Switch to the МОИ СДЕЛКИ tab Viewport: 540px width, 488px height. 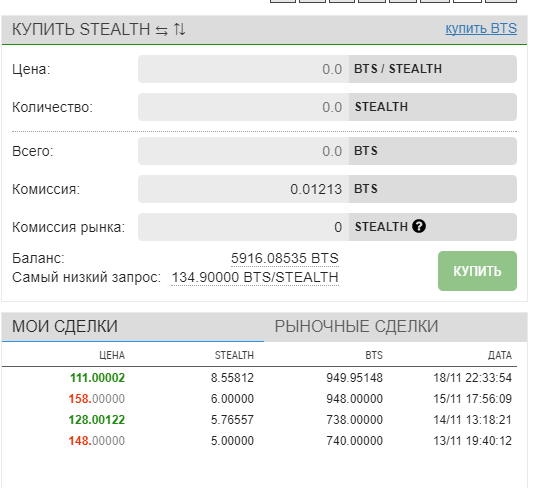(65, 326)
